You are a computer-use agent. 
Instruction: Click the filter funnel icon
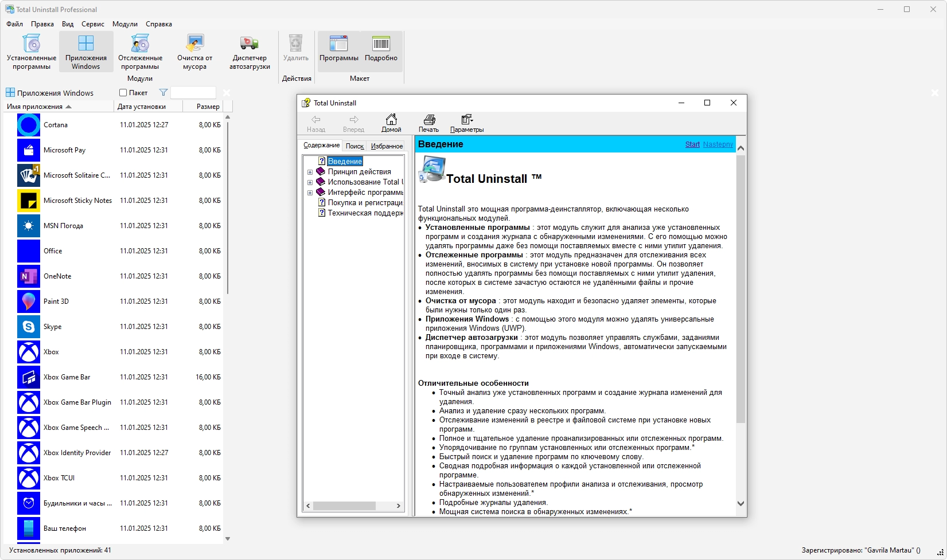(x=163, y=93)
